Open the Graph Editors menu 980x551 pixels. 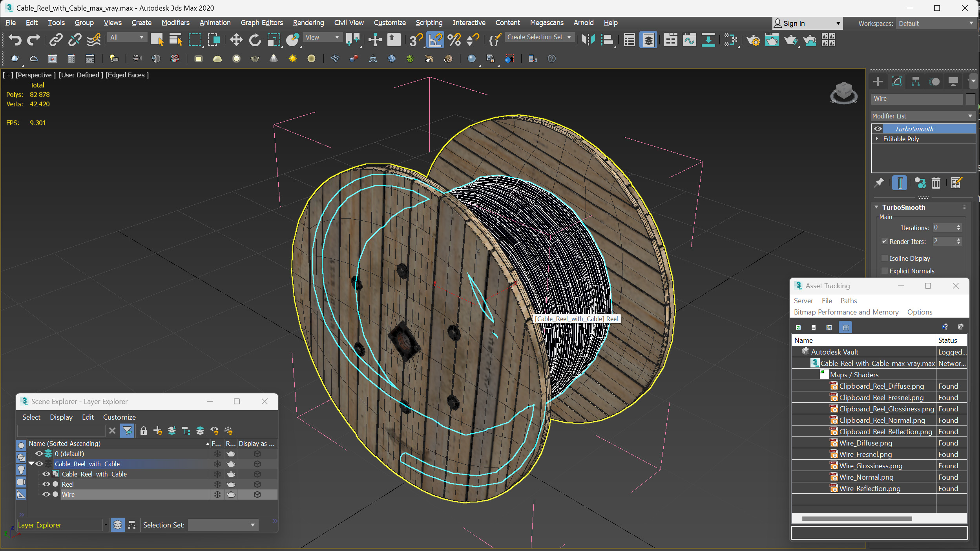[263, 22]
